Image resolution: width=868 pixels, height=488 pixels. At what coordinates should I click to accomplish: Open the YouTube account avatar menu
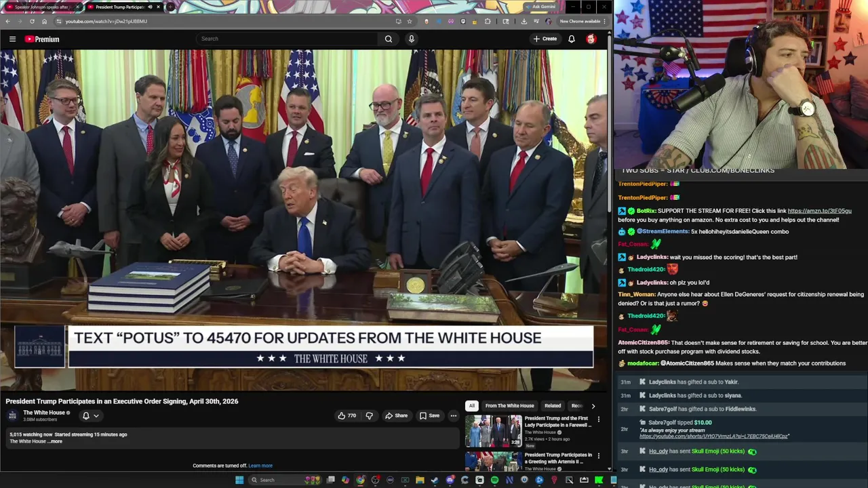[x=591, y=39]
